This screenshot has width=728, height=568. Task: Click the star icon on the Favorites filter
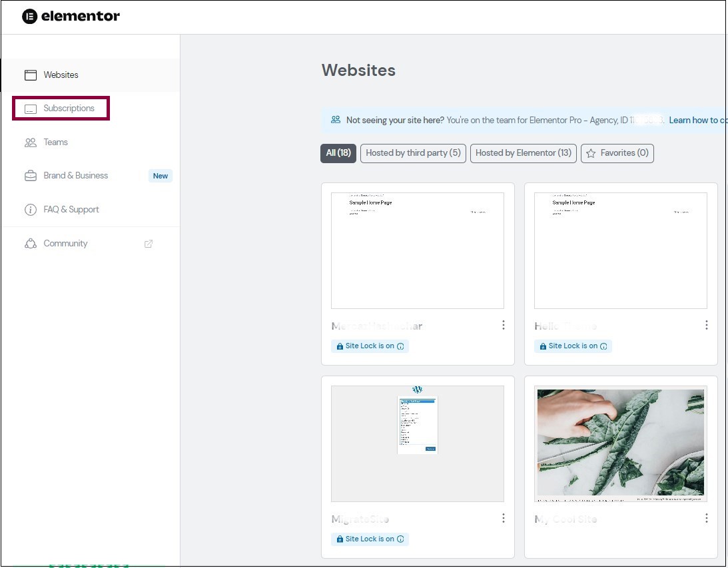coord(591,153)
